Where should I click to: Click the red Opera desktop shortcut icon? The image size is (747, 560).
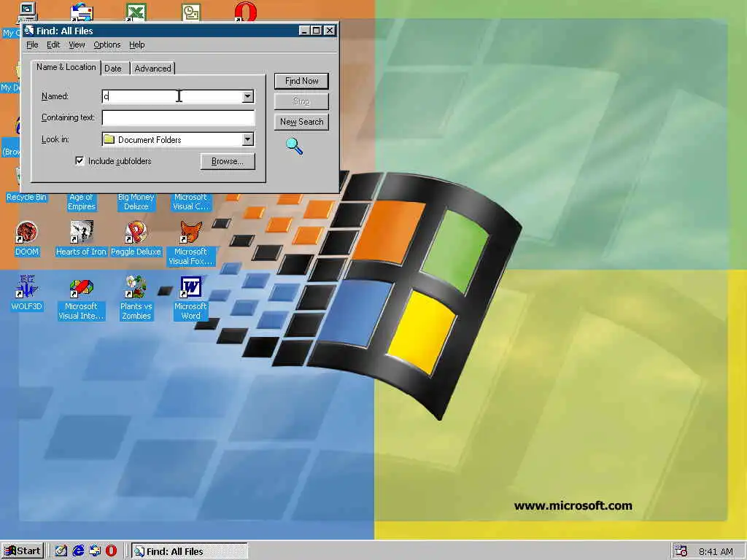[x=245, y=12]
